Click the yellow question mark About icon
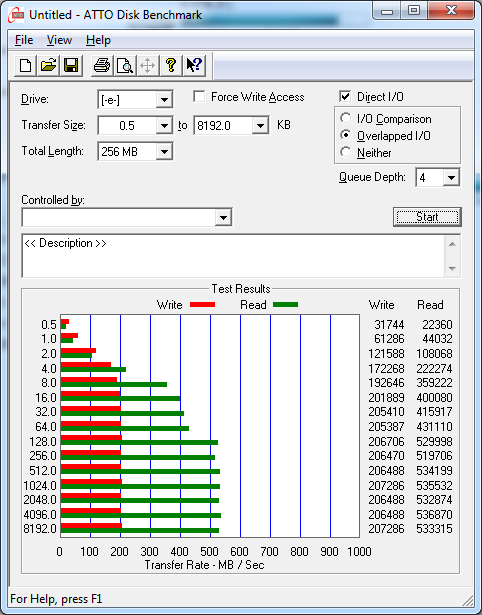The image size is (482, 615). (x=171, y=65)
